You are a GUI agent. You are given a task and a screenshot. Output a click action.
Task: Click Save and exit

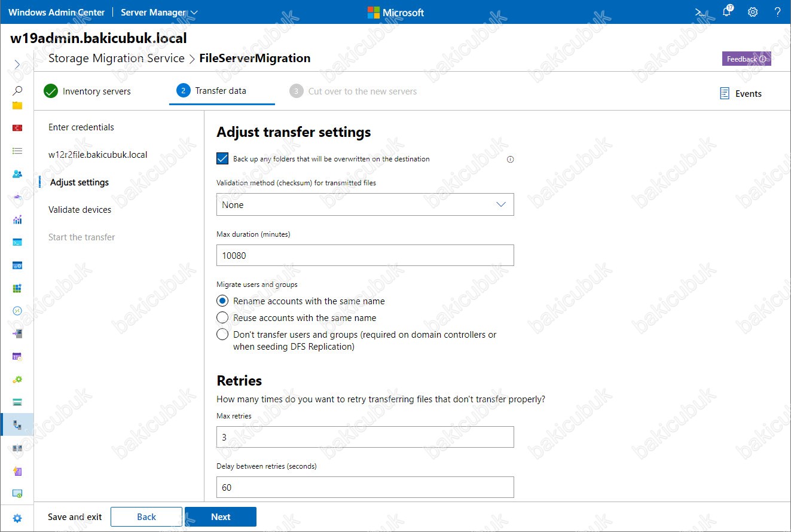click(x=75, y=517)
